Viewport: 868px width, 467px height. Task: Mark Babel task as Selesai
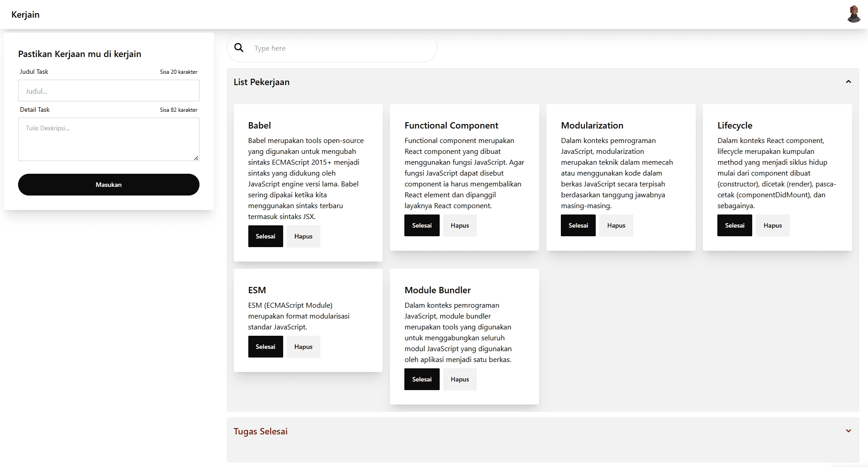[x=266, y=236]
